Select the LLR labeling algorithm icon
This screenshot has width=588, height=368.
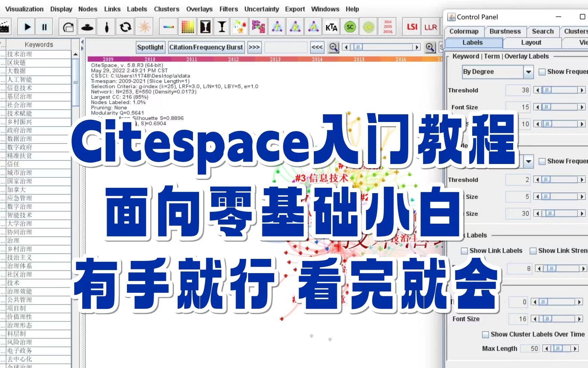coord(430,27)
